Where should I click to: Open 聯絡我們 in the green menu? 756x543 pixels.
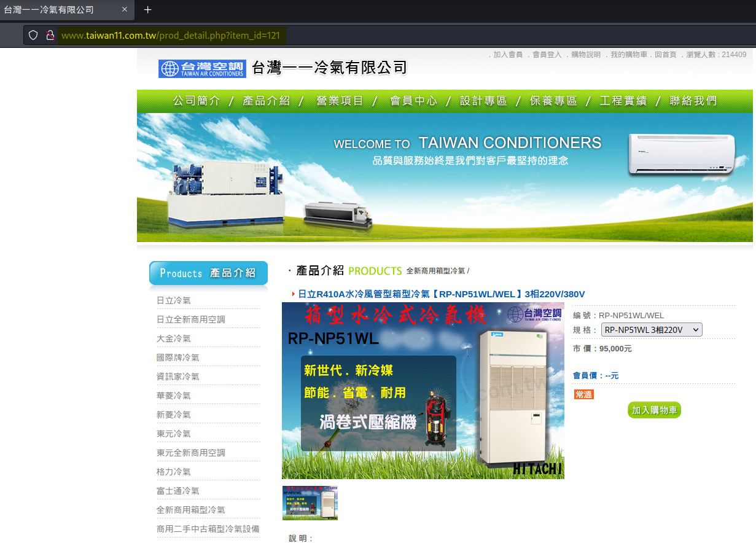pos(693,101)
